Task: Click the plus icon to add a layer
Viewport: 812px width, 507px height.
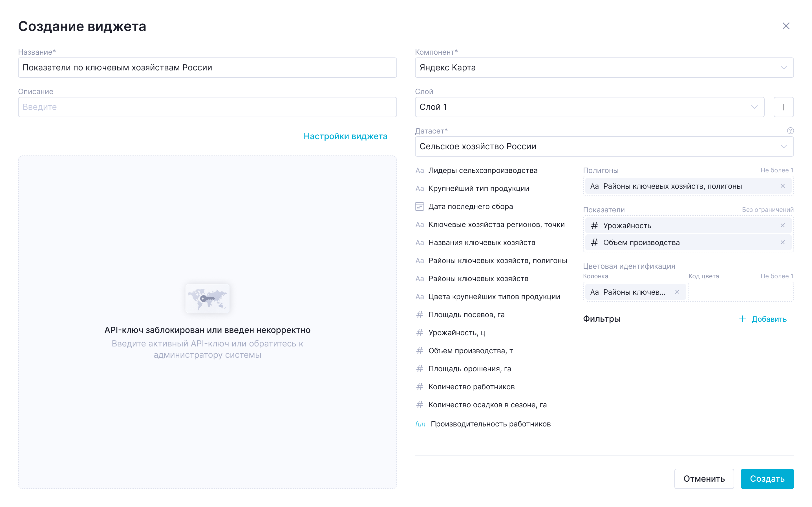Action: [x=783, y=107]
